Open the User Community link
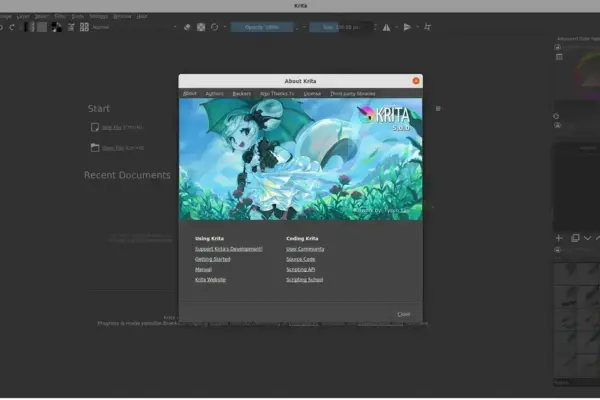 tap(305, 249)
